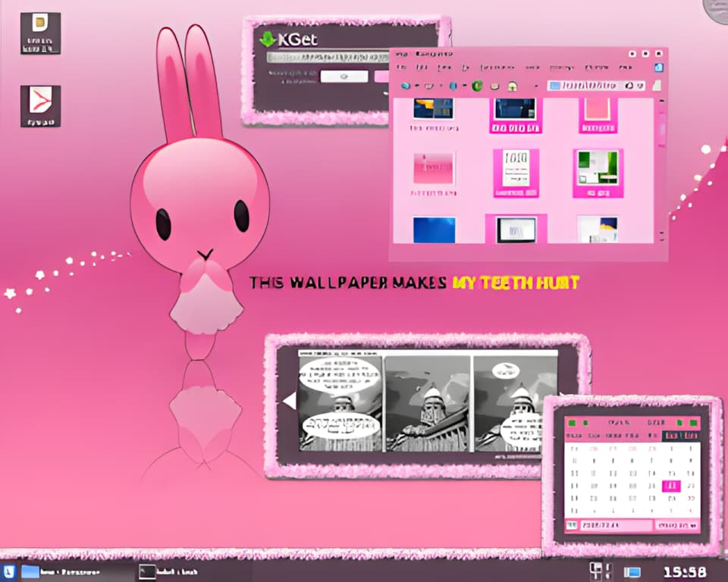Go to next month in calendar widget
This screenshot has height=582, width=728.
[679, 423]
